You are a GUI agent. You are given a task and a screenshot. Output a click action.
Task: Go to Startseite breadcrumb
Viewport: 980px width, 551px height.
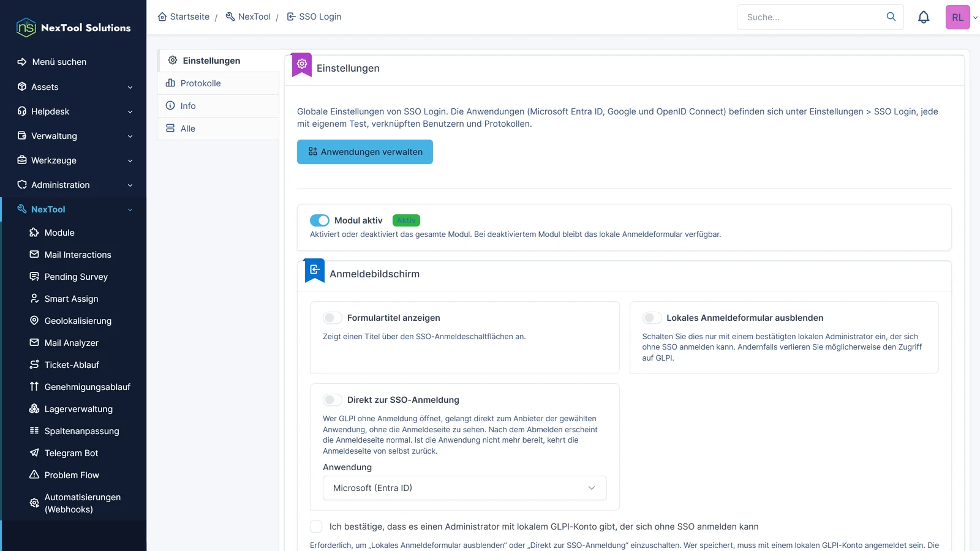tap(184, 17)
